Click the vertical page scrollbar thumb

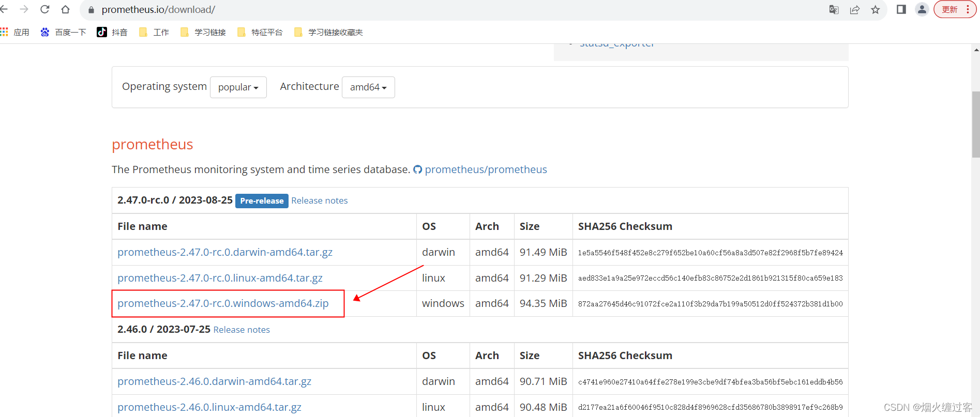pyautogui.click(x=976, y=124)
